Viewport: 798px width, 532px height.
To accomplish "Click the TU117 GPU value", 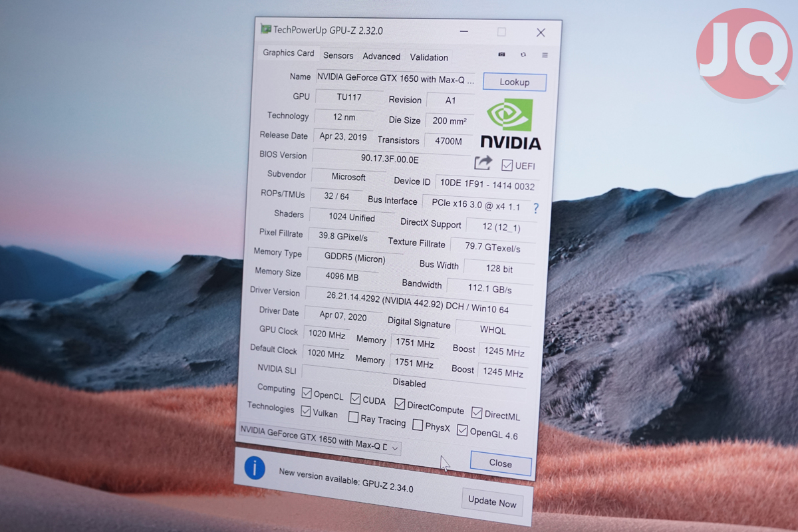I will (349, 97).
